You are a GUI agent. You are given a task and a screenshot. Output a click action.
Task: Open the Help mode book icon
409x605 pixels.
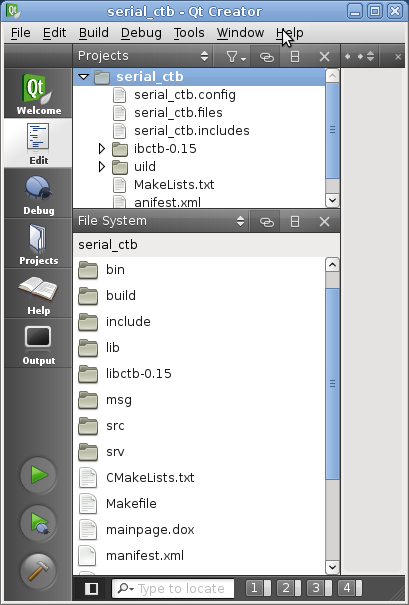tap(38, 294)
